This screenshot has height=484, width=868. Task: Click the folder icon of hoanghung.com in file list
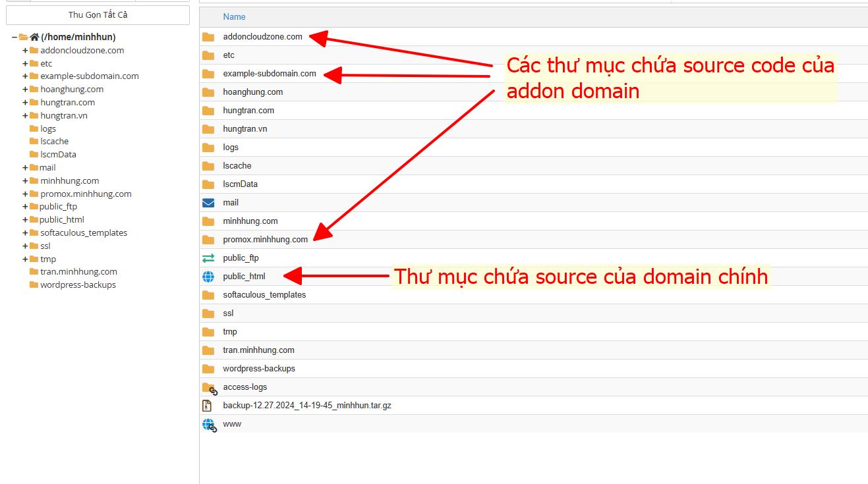click(x=208, y=92)
